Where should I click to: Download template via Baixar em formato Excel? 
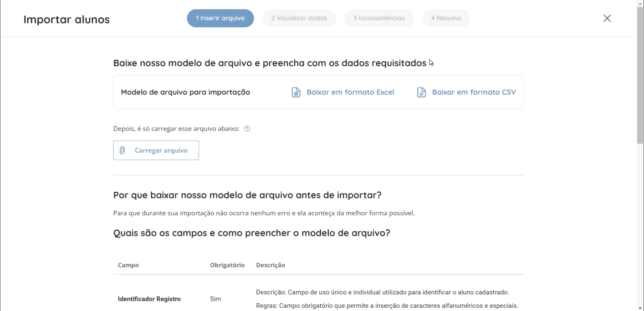(350, 92)
